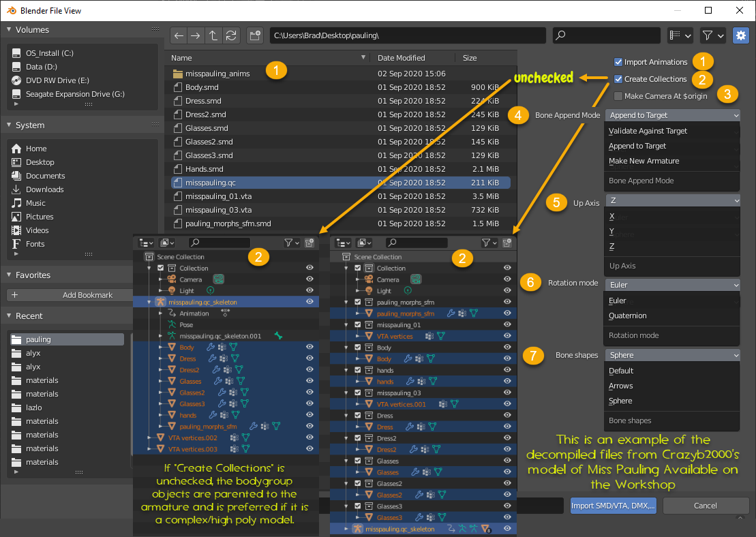This screenshot has height=537, width=756.
Task: Go to parent directory
Action: (213, 35)
